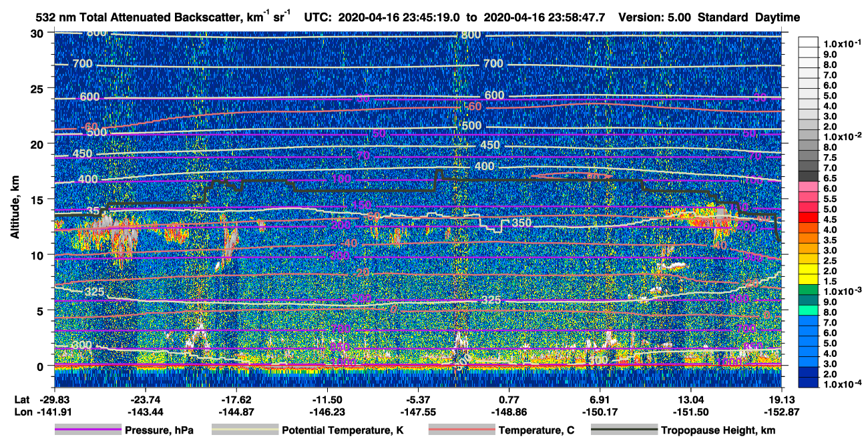Click the latitude value '13.04'

click(691, 399)
